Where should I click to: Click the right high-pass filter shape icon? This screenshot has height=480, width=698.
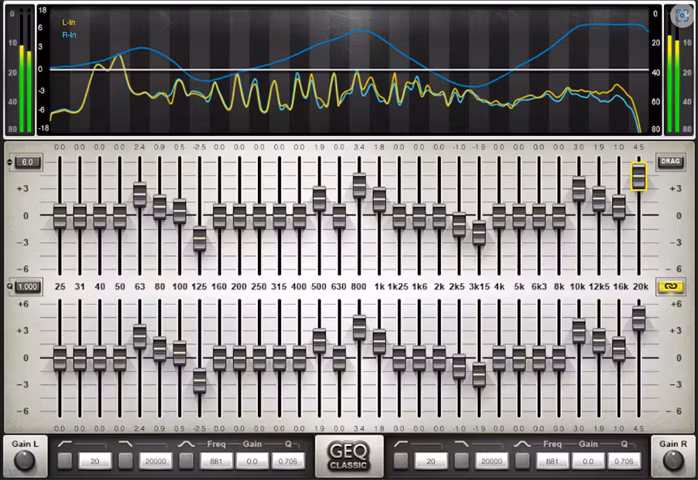tap(401, 444)
